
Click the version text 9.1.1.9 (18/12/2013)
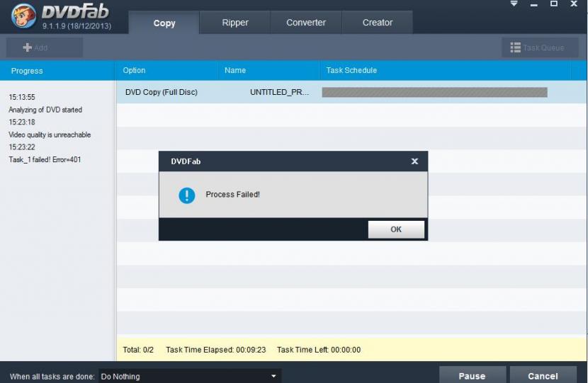(x=77, y=26)
